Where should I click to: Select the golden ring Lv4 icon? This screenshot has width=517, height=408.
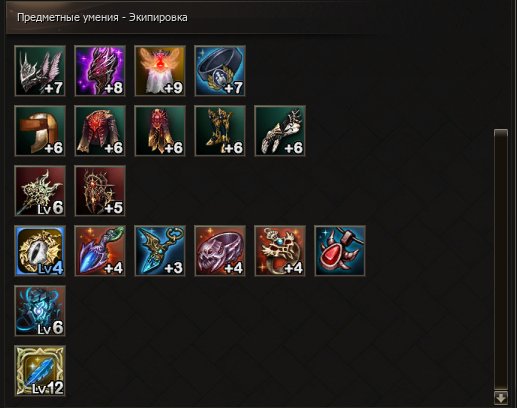[40, 251]
